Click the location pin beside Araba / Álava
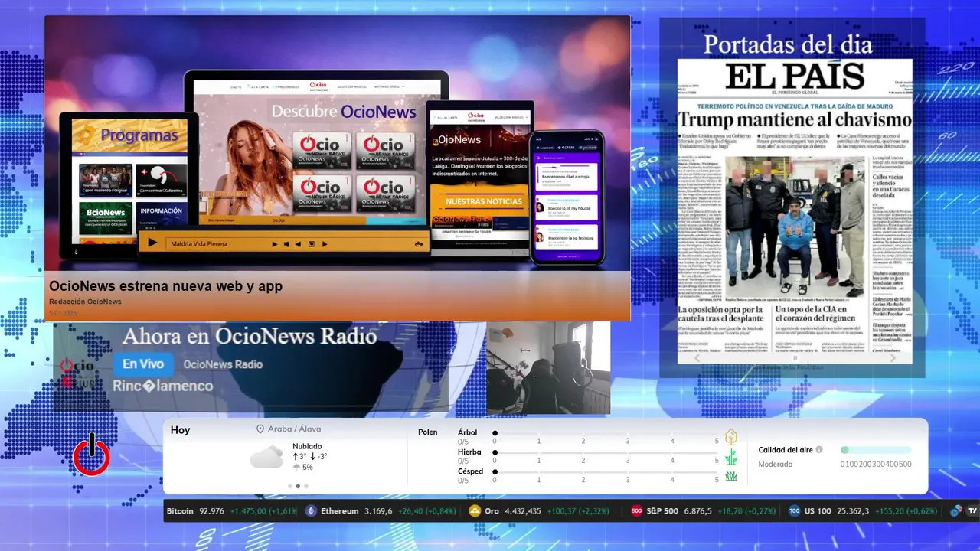The image size is (980, 551). pyautogui.click(x=260, y=429)
